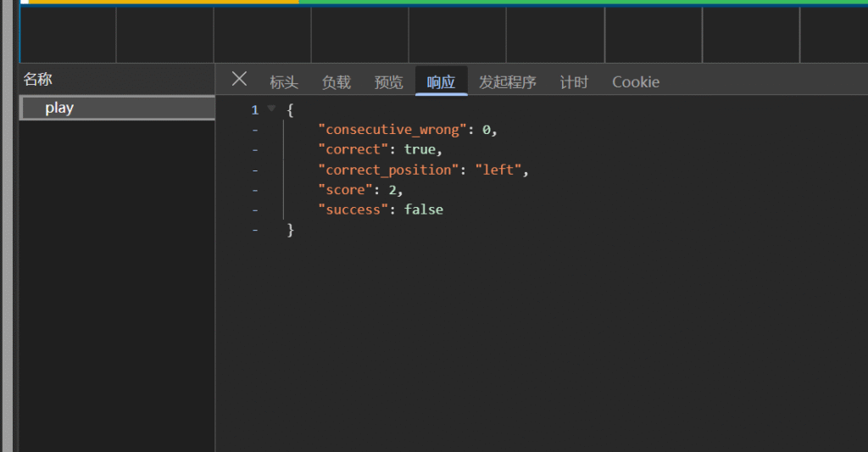Click the orange segment of the timeline overview
Image resolution: width=868 pixels, height=452 pixels.
coord(161,2)
